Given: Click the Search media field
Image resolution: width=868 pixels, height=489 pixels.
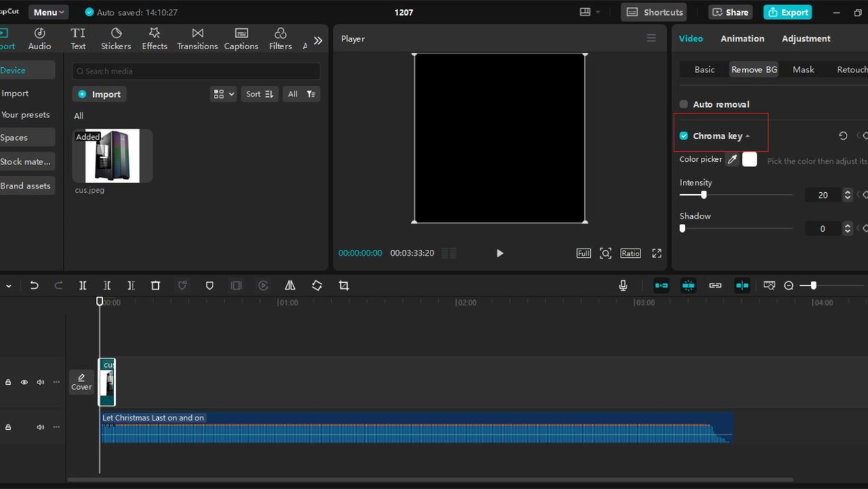Looking at the screenshot, I should (x=196, y=71).
